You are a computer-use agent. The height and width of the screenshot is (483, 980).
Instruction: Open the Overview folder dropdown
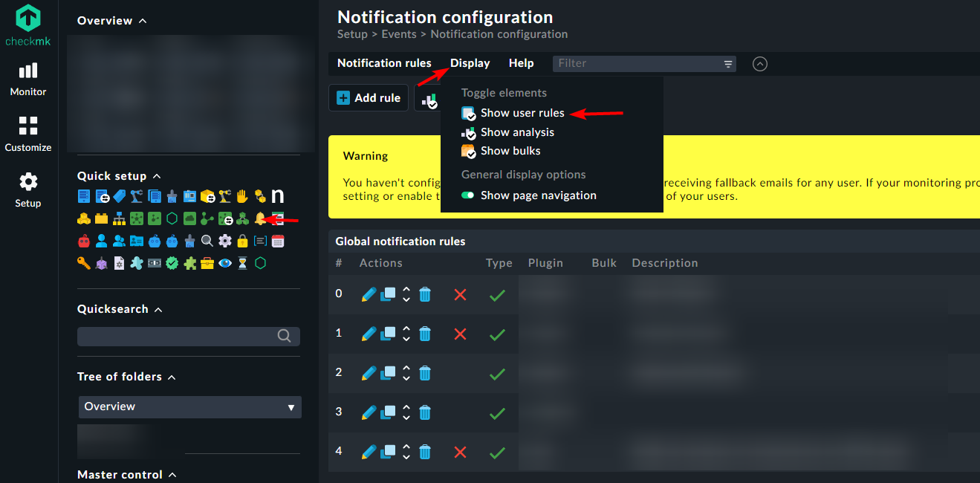point(190,407)
